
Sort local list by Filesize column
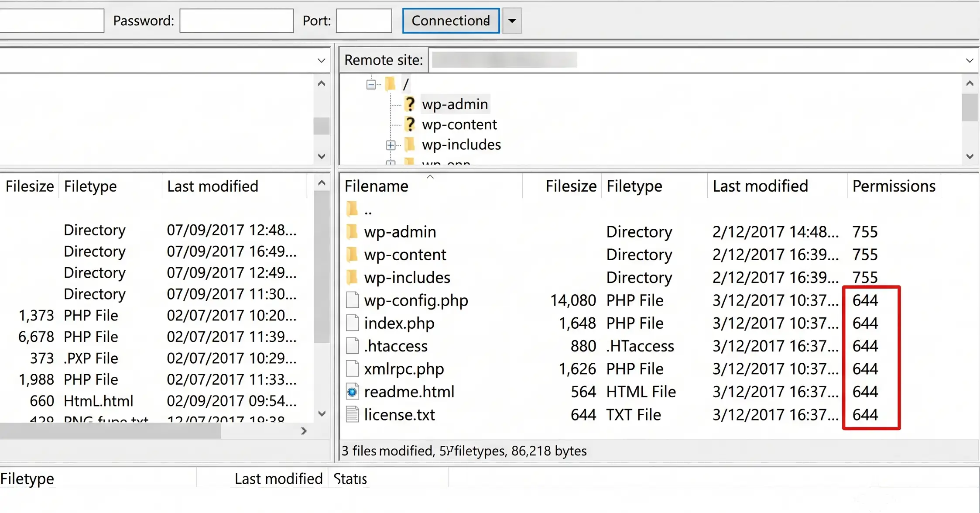[x=29, y=186]
